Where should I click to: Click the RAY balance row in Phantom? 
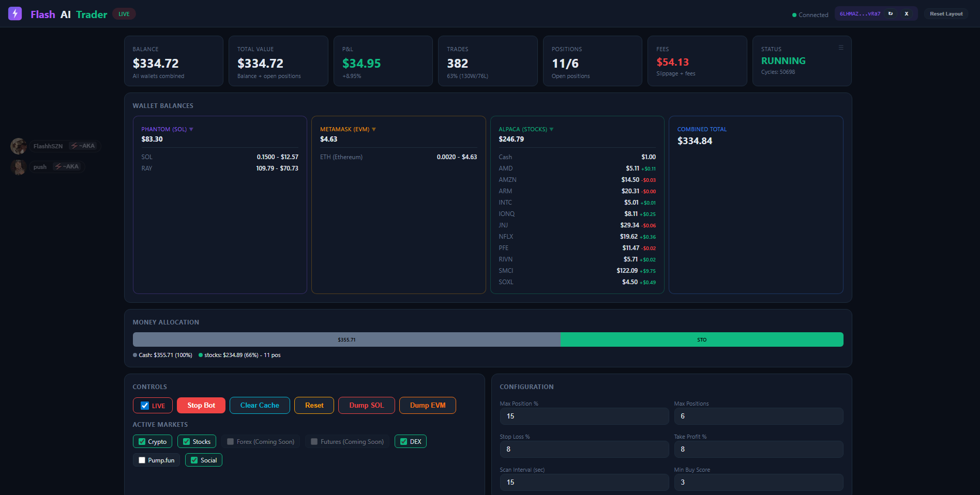coord(220,168)
